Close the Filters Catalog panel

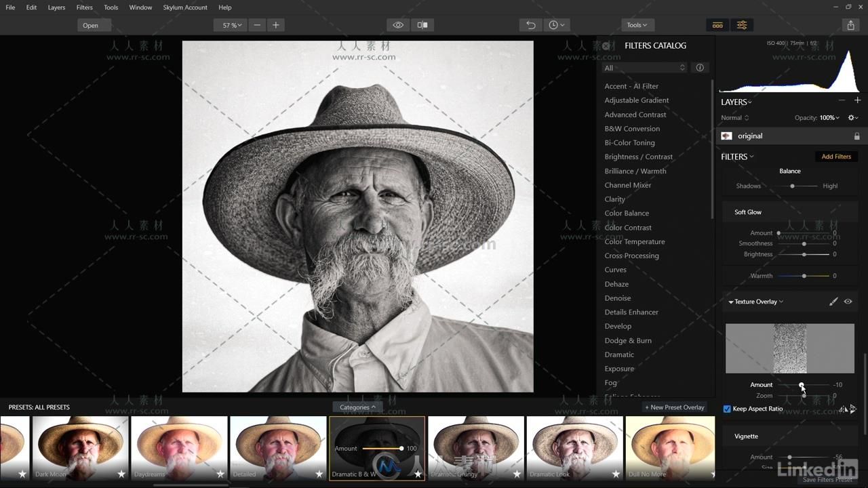(606, 46)
